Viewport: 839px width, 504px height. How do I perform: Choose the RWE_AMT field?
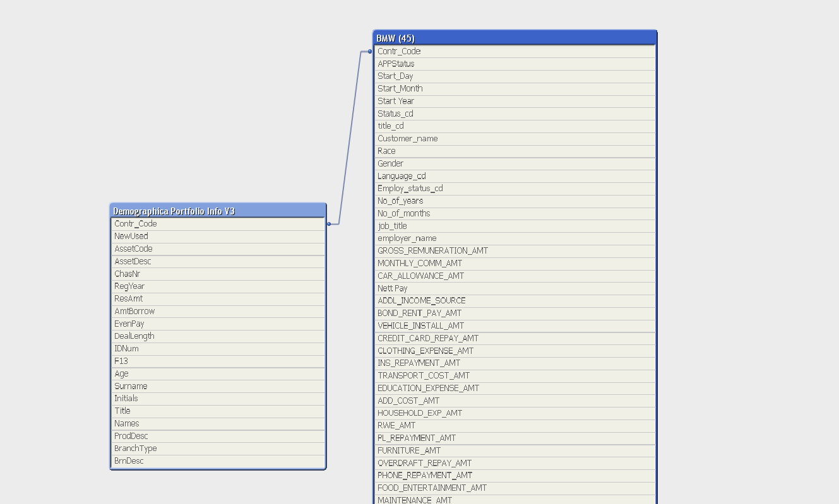515,426
